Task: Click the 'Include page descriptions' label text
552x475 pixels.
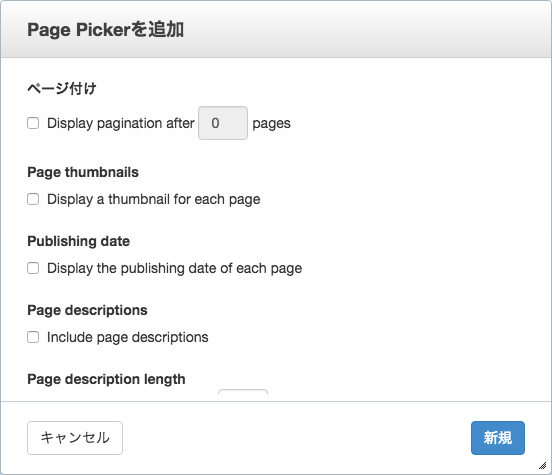Action: coord(128,337)
